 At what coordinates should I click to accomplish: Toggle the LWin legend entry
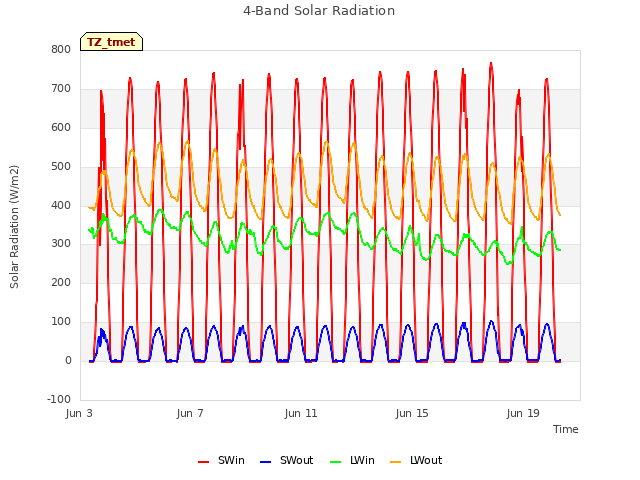(x=352, y=460)
